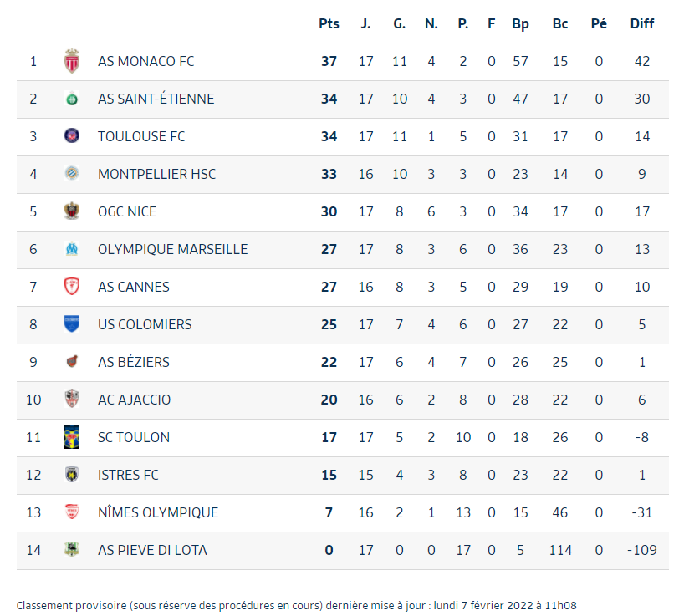679x616 pixels.
Task: Click the SC Toulon club logo
Action: (72, 437)
